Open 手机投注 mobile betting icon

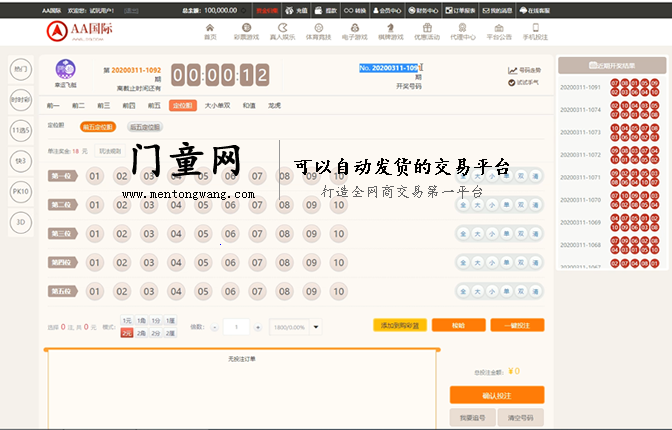(535, 30)
